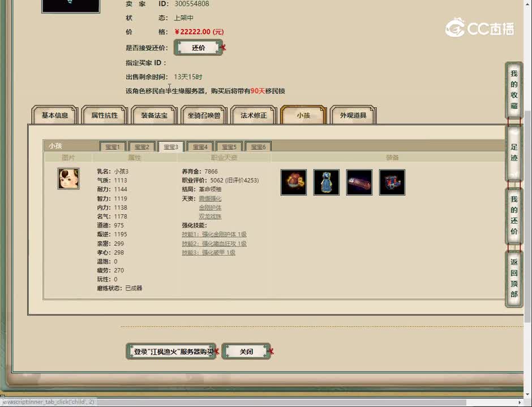The height and width of the screenshot is (407, 532).
Task: Click status text 上架中
Action: coord(183,18)
